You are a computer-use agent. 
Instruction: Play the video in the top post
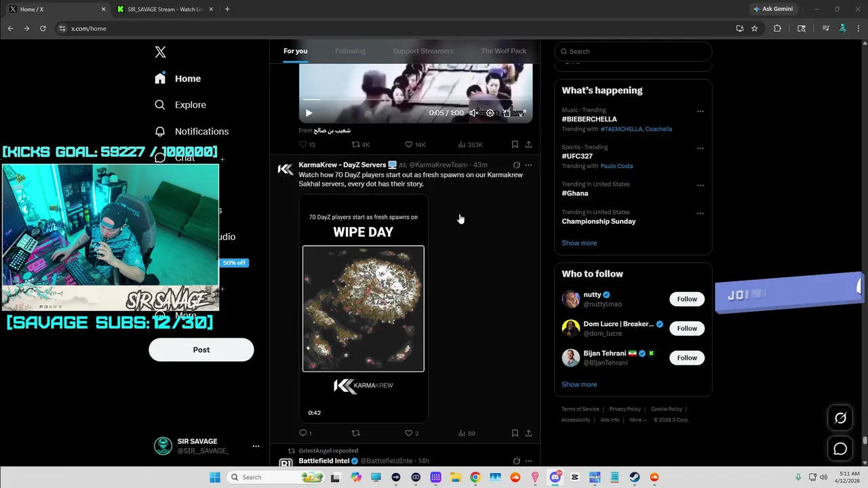[309, 113]
